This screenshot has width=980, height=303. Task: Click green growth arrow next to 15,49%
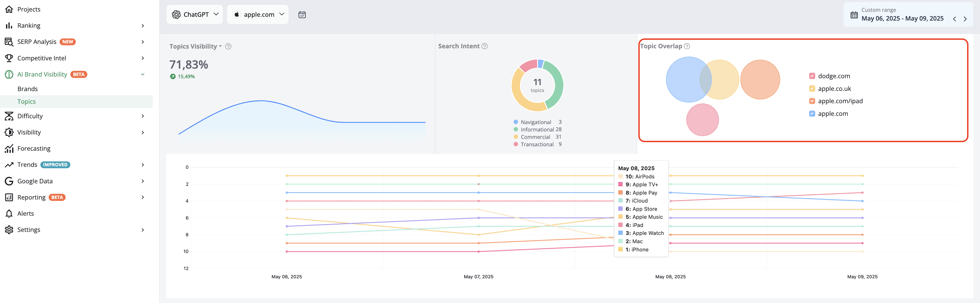(x=173, y=76)
